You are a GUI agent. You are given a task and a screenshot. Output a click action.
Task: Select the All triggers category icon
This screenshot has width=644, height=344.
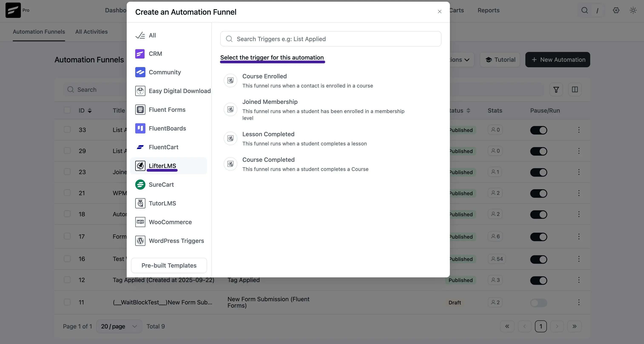140,35
